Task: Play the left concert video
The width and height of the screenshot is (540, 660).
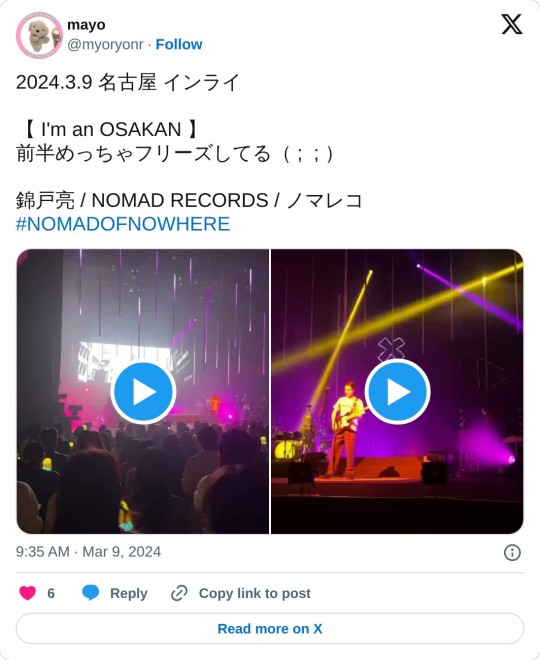Action: (x=143, y=392)
